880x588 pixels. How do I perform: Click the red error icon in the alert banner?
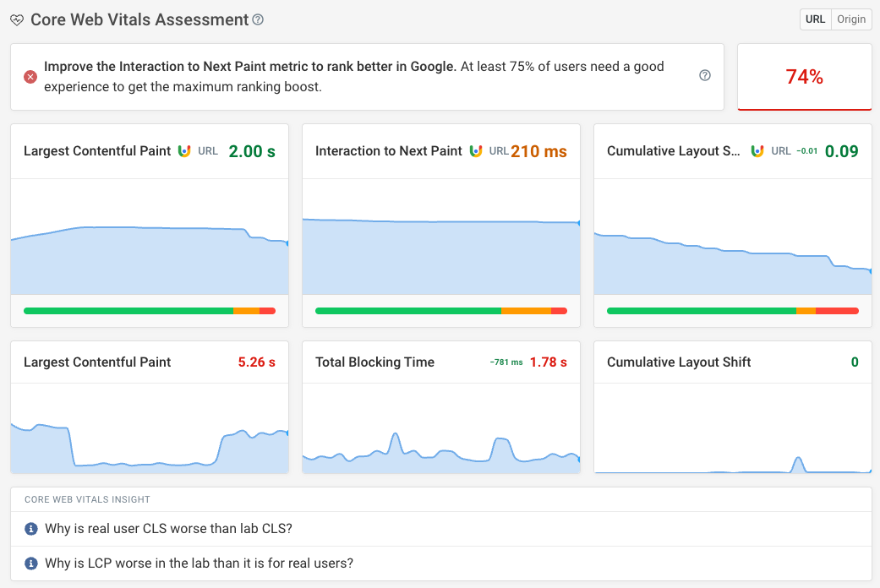point(30,77)
